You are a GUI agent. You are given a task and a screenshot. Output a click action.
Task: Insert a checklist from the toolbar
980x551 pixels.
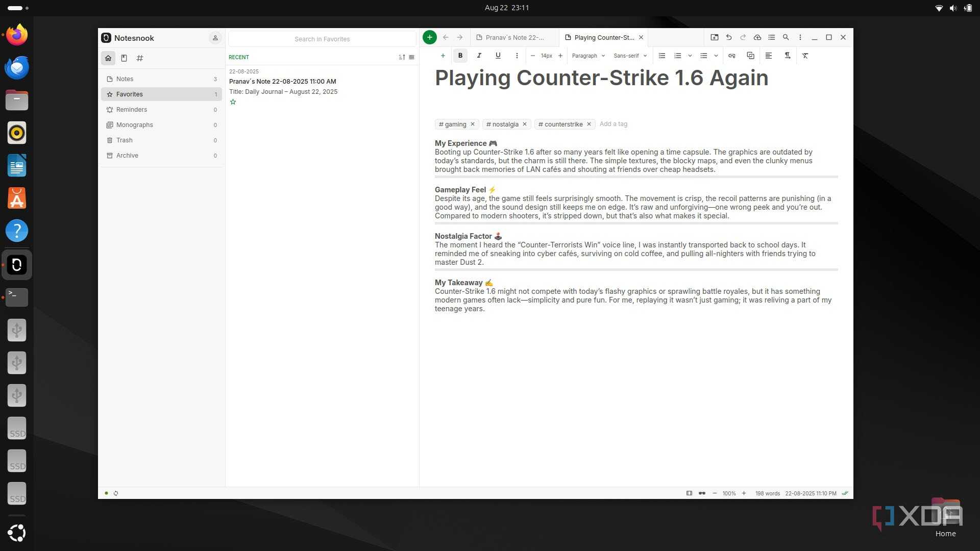[661, 56]
